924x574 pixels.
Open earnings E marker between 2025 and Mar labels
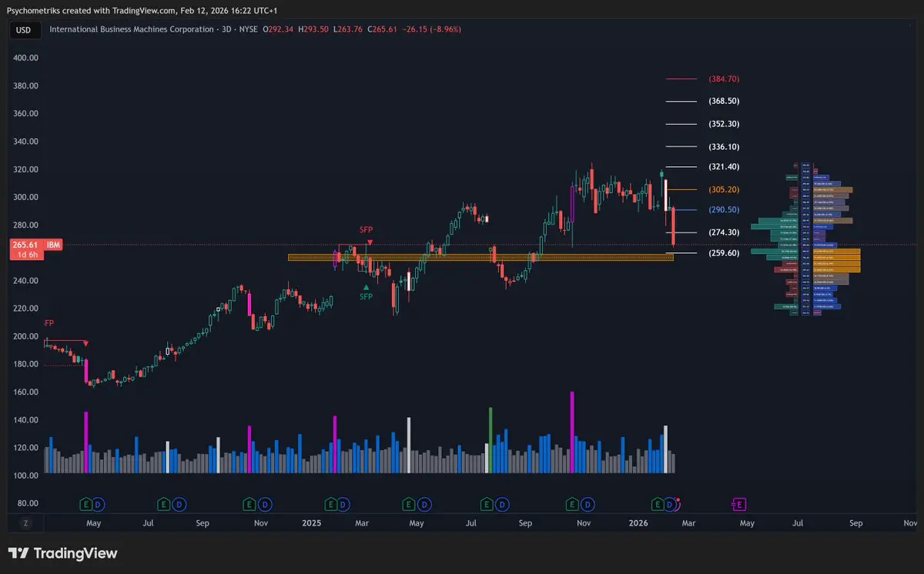tap(330, 504)
